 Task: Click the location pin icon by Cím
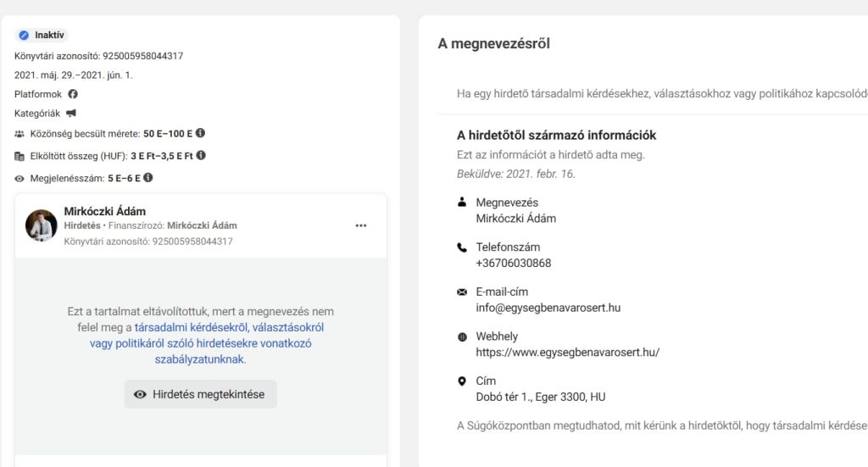click(462, 381)
